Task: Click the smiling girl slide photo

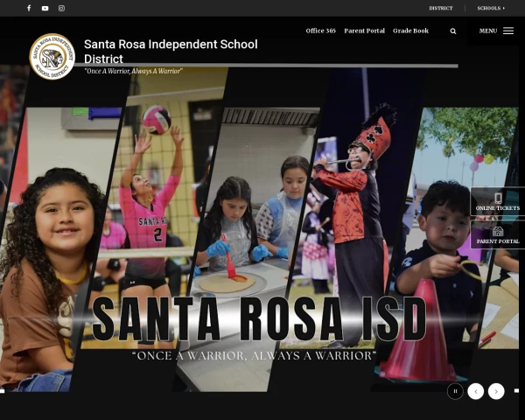Action: [x=52, y=262]
